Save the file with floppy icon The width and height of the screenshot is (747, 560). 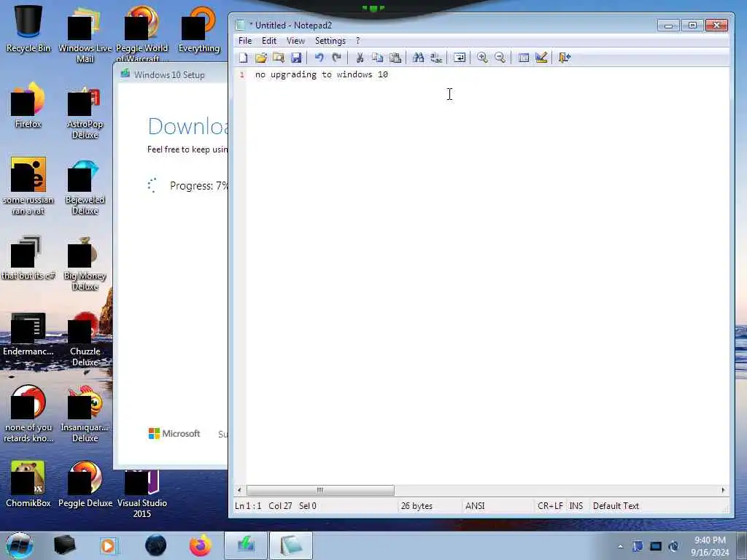[x=296, y=58]
